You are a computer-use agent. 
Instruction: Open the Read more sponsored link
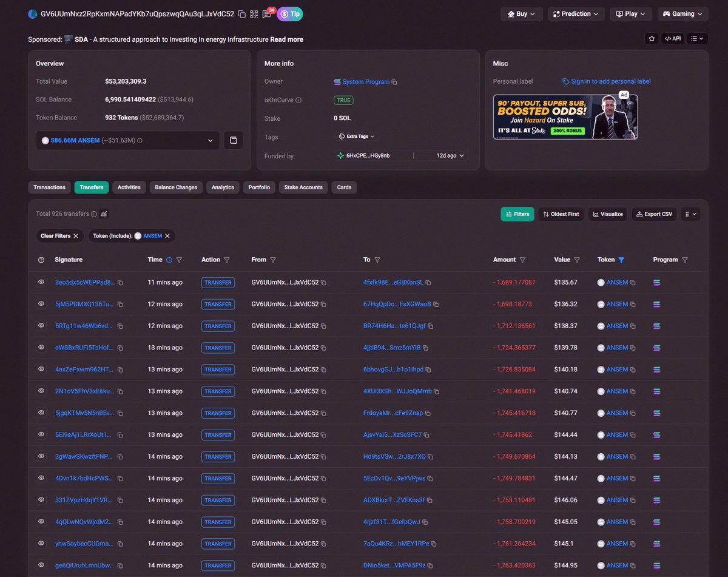[287, 39]
